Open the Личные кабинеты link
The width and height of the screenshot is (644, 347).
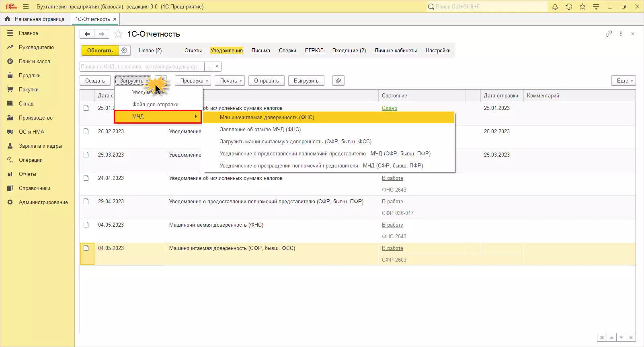coord(396,51)
